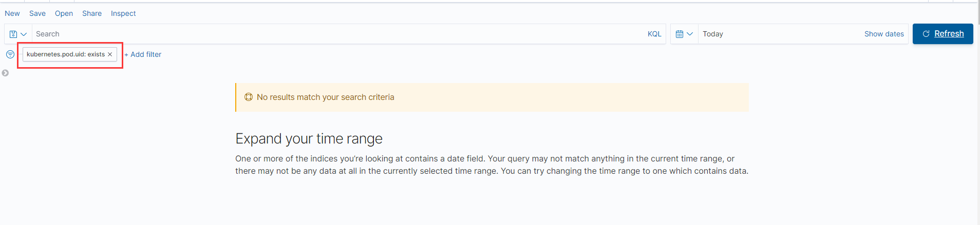Select the kubernetes.pod.uid: exists filter pill
The height and width of the screenshot is (225, 980).
click(x=65, y=54)
